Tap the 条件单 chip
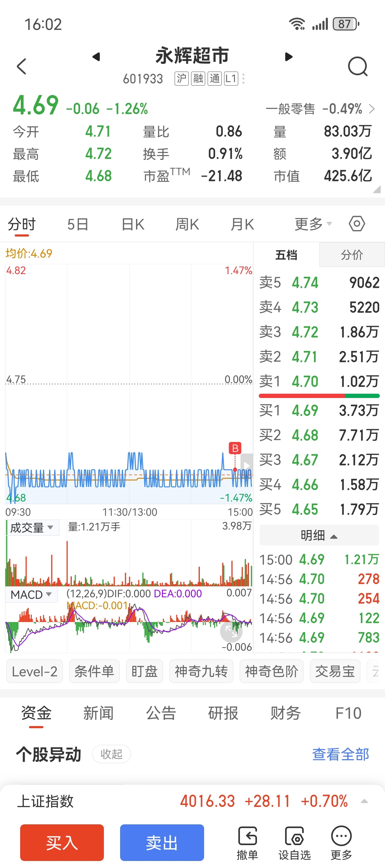385x868 pixels. [x=94, y=671]
